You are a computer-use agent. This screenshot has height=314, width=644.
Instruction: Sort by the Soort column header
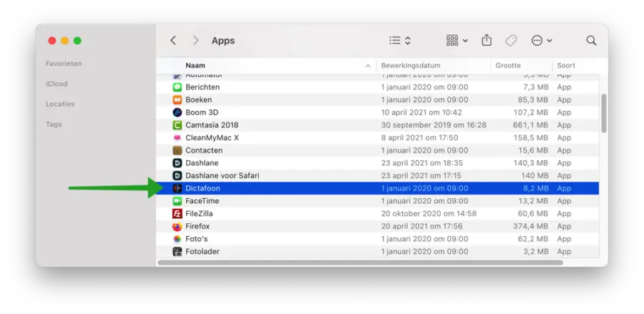click(566, 65)
